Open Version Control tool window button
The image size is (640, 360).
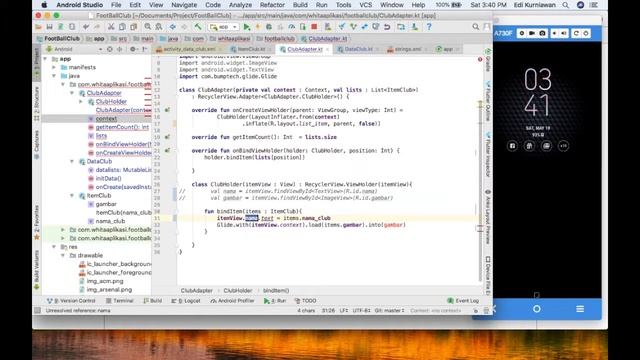click(x=71, y=301)
